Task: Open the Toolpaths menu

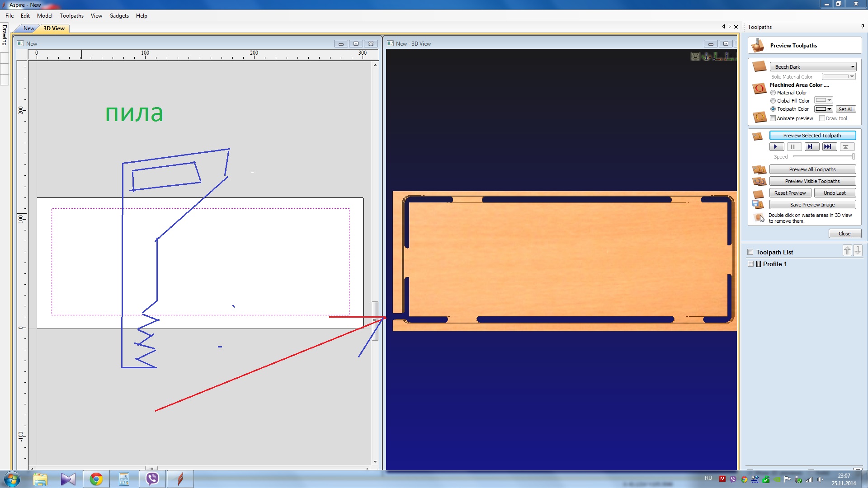Action: pyautogui.click(x=71, y=16)
